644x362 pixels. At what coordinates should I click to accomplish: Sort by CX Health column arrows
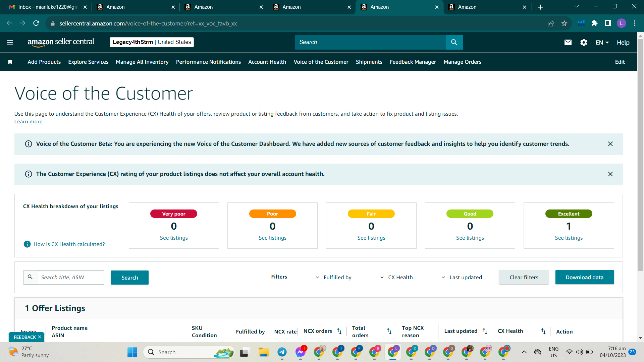pos(543,331)
